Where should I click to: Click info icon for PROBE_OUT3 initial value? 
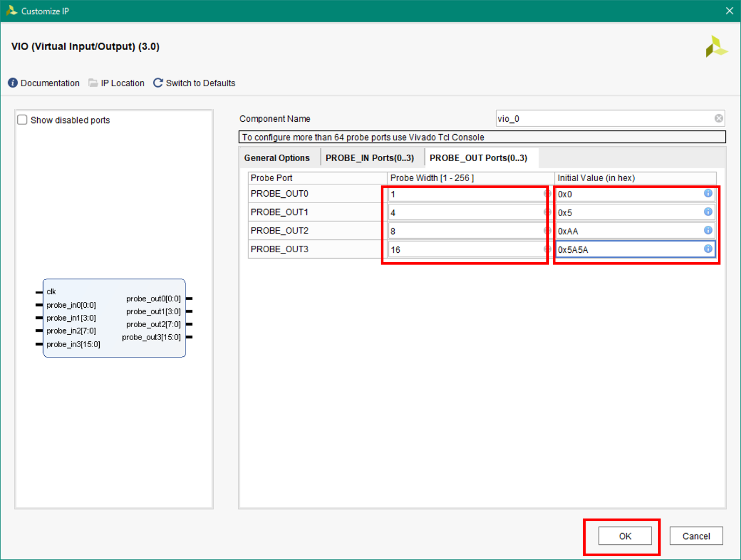coord(708,249)
